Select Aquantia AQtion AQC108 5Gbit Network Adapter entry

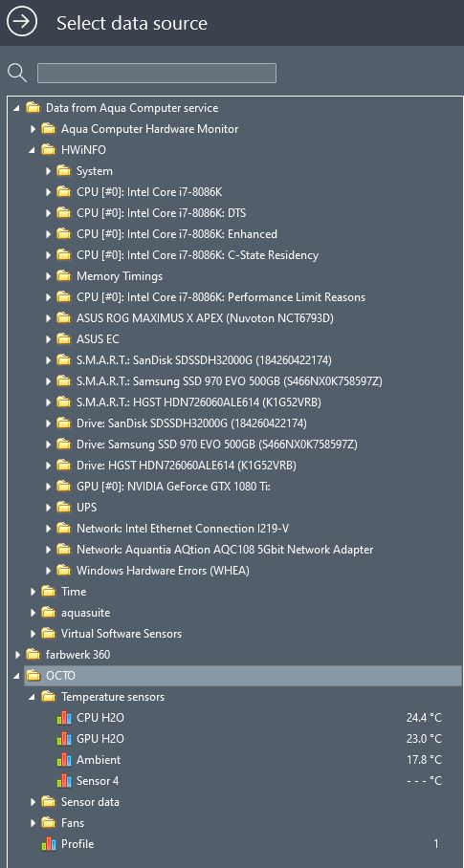(x=225, y=550)
